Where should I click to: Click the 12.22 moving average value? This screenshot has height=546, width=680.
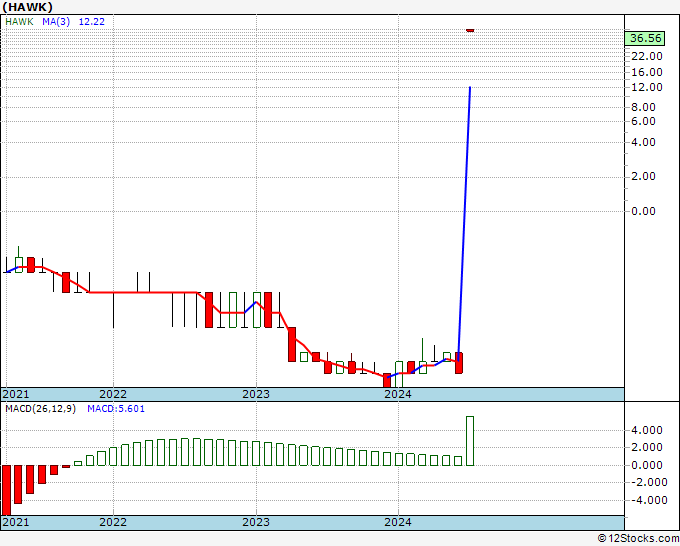(92, 22)
